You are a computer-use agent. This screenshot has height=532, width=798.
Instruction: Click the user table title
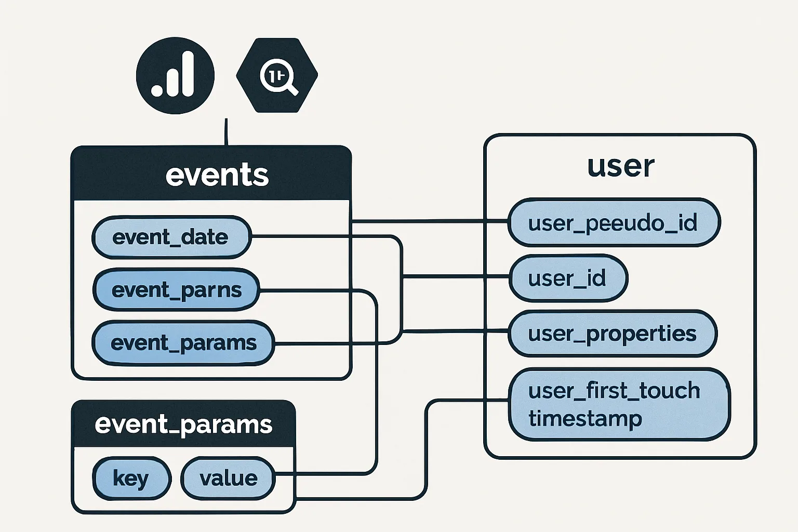pos(621,166)
